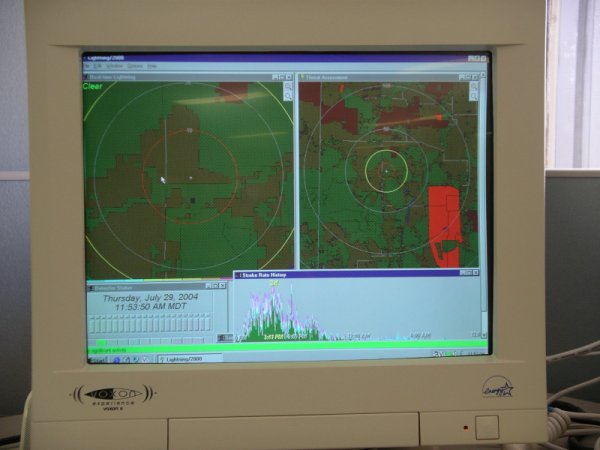Screen dimensions: 600x450
Task: Close the Stroke Rate History window
Action: coord(476,272)
